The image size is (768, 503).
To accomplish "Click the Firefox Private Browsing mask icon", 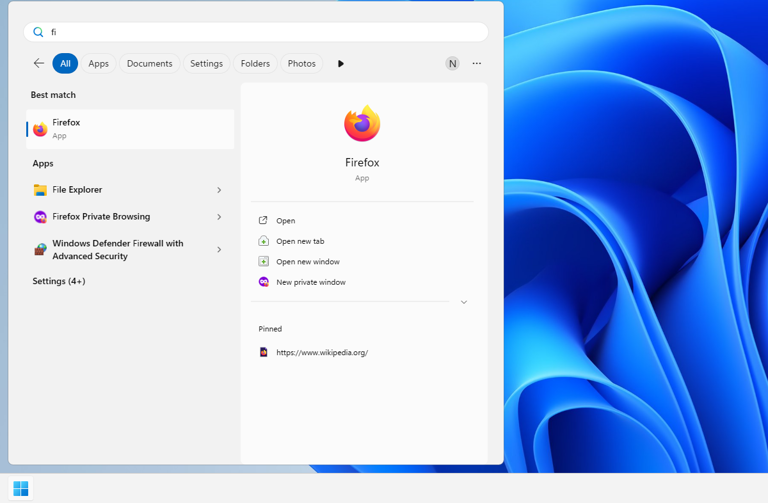I will tap(40, 216).
